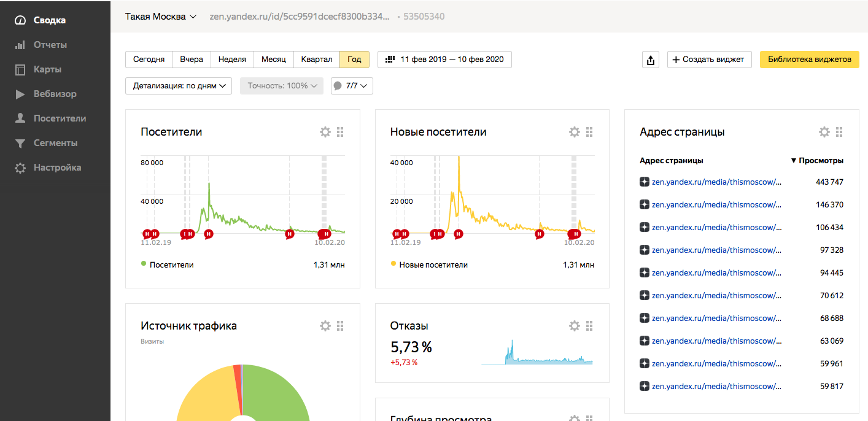Select the Сегодня period
This screenshot has width=868, height=421.
(149, 60)
